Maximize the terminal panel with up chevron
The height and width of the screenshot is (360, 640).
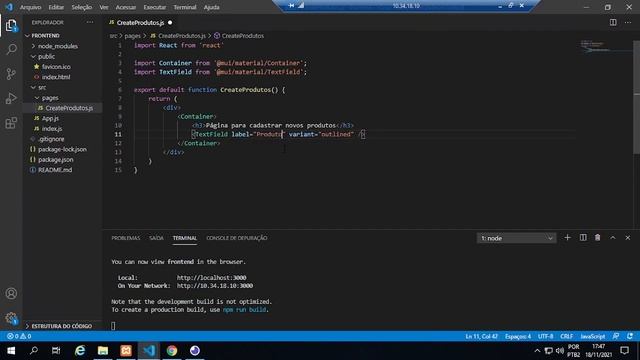(x=613, y=238)
